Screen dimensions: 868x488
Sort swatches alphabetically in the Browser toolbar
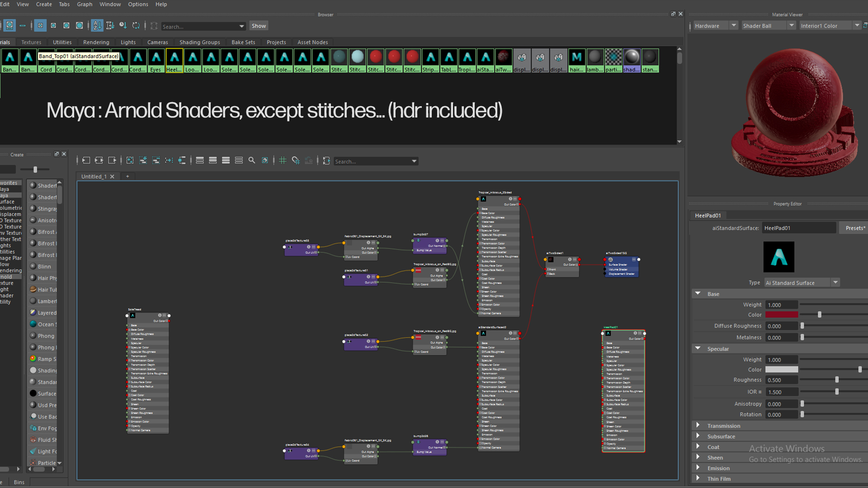pyautogui.click(x=97, y=26)
